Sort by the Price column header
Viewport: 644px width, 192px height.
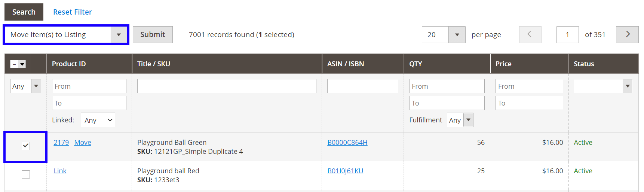click(503, 64)
